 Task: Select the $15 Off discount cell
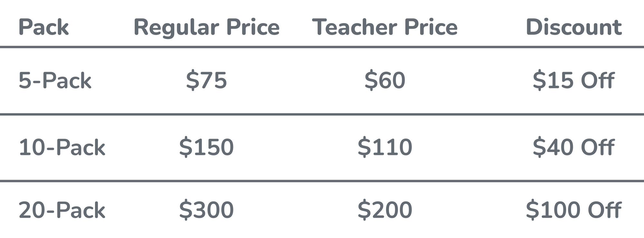pos(573,80)
